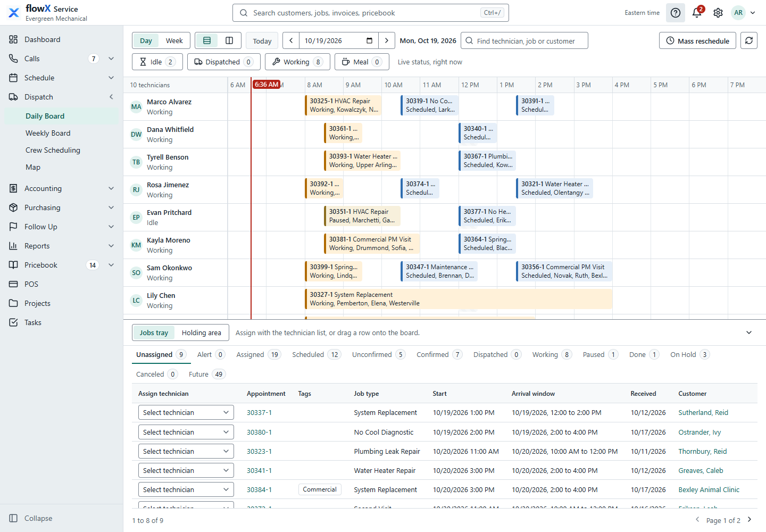
Task: Click the Tasks checkmark icon
Action: coord(13,322)
